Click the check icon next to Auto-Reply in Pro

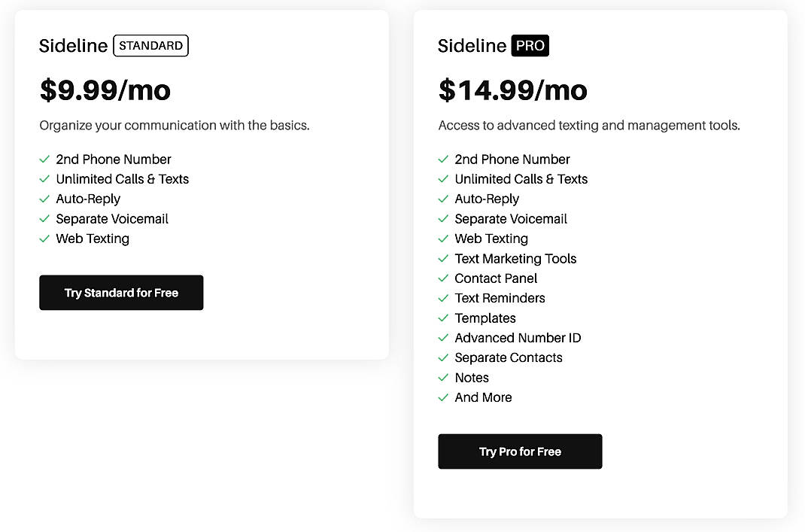click(442, 199)
